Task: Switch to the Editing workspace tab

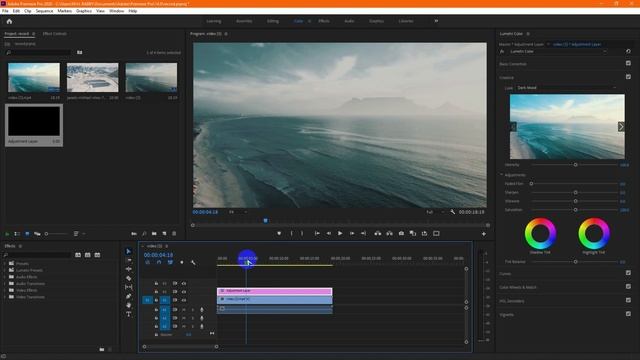Action: point(273,21)
